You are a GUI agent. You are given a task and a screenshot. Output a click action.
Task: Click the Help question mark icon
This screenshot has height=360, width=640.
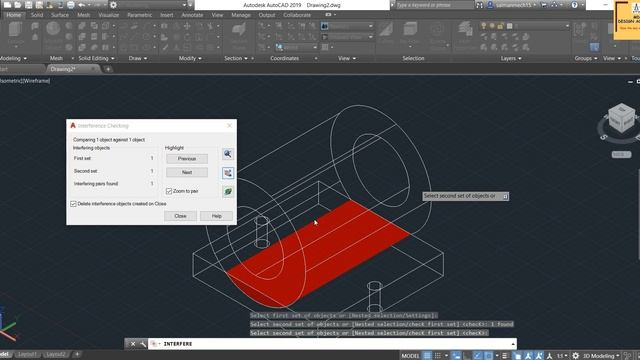[x=575, y=5]
